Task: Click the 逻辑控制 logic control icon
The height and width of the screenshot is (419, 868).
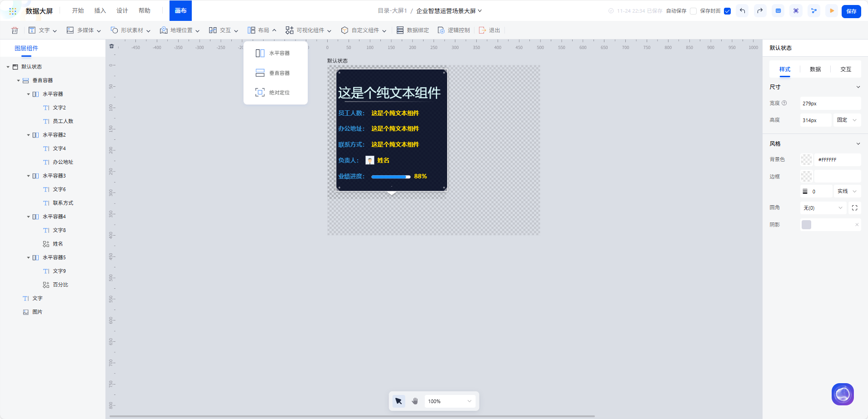Action: coord(441,30)
